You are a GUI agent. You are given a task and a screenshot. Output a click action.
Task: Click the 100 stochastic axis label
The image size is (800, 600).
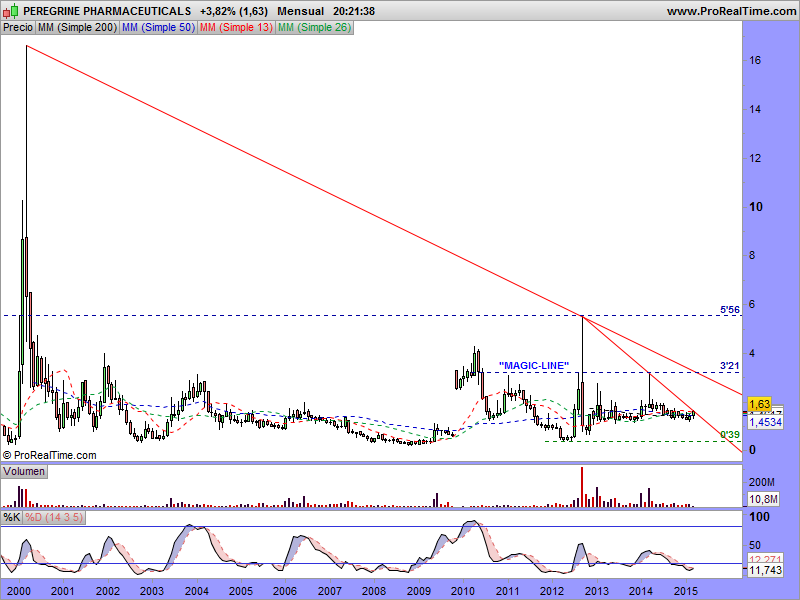click(759, 517)
